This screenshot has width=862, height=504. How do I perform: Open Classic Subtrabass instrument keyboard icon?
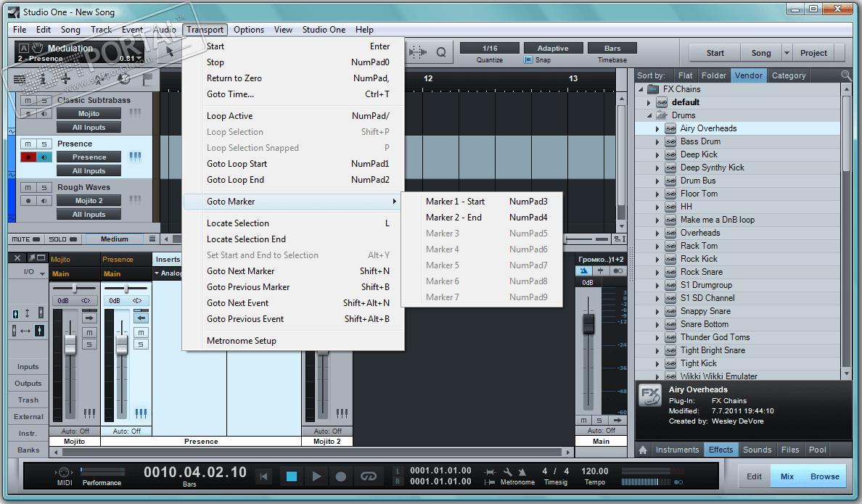pyautogui.click(x=135, y=113)
